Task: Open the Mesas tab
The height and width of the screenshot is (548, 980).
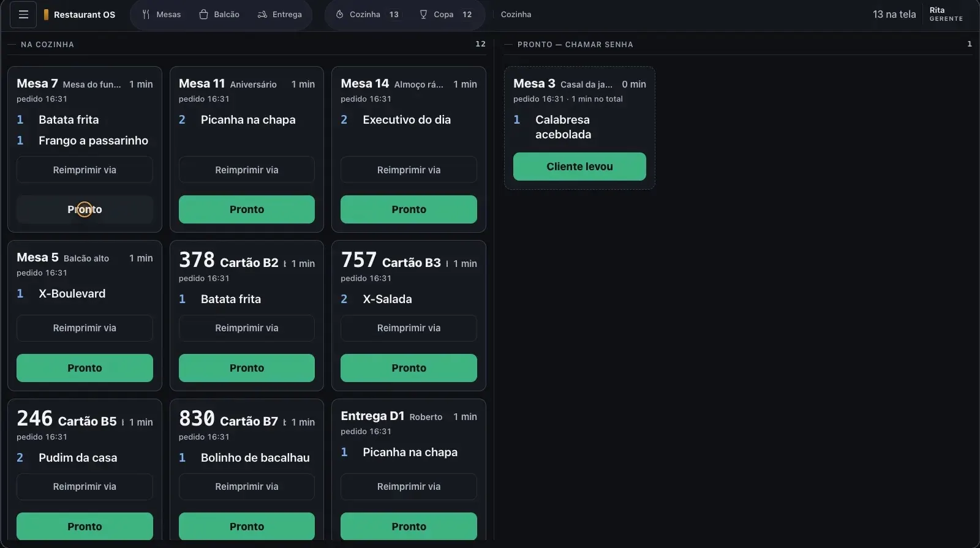Action: (x=161, y=15)
